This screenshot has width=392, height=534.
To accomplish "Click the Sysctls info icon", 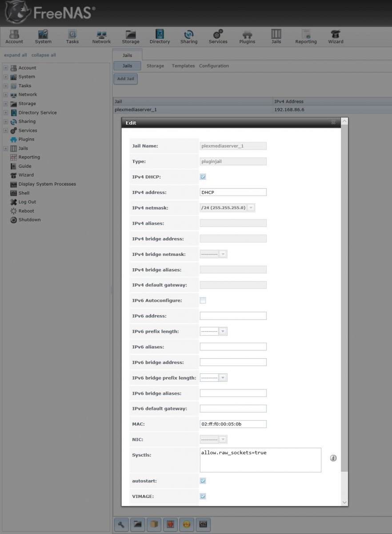I will 333,458.
